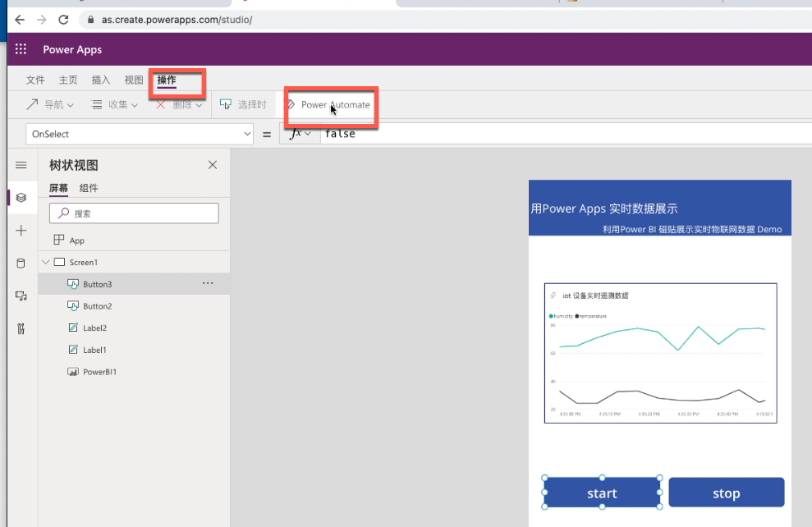Image resolution: width=812 pixels, height=527 pixels.
Task: Open the 主页 tab
Action: pos(68,80)
